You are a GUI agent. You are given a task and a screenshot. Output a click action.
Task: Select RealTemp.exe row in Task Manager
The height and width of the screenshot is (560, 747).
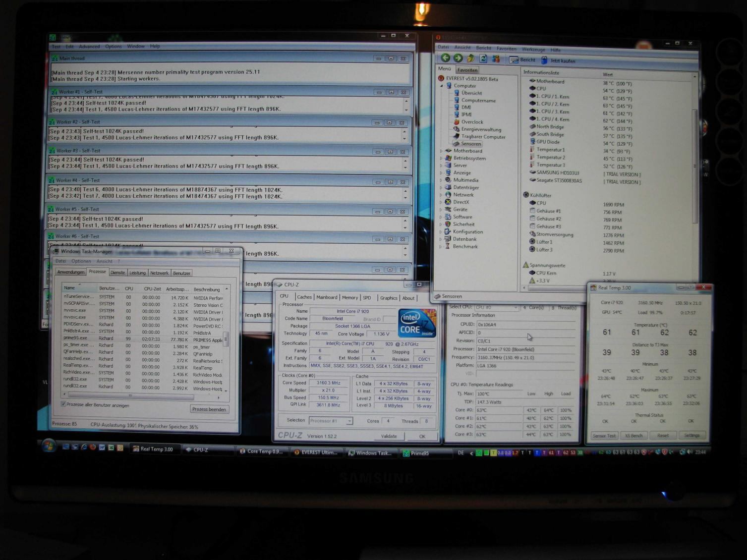point(143,366)
